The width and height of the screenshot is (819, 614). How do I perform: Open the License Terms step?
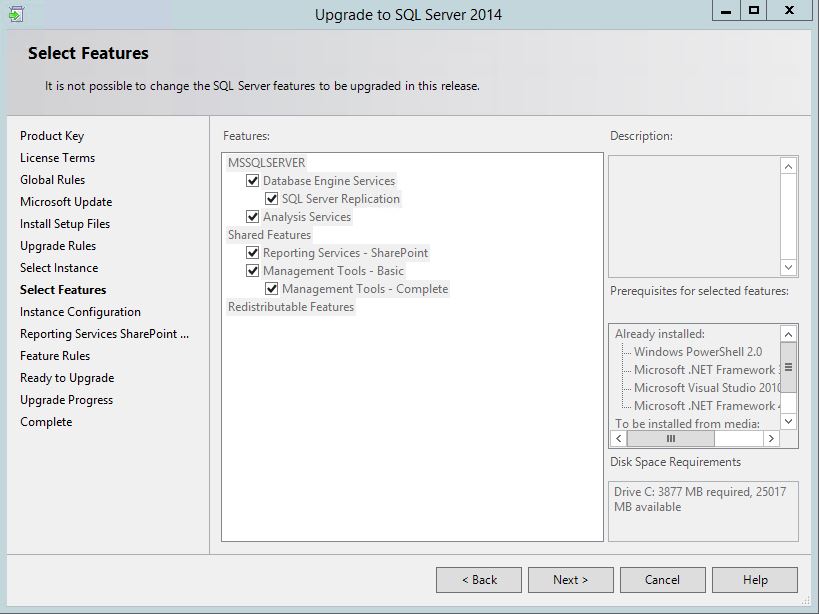coord(56,158)
